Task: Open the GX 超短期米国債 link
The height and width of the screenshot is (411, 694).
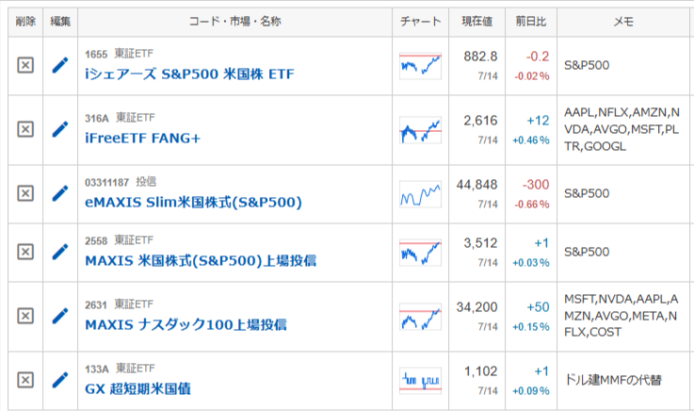Action: coord(138,389)
